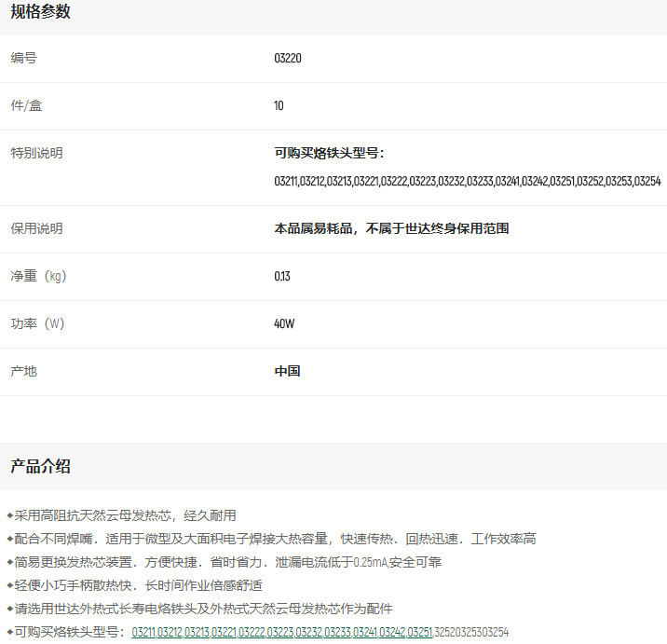Follow the 03222 underlined tip model link

point(252,632)
